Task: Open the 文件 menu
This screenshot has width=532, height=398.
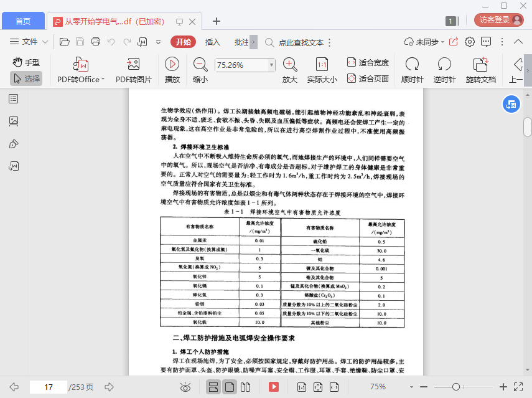Action: point(29,42)
